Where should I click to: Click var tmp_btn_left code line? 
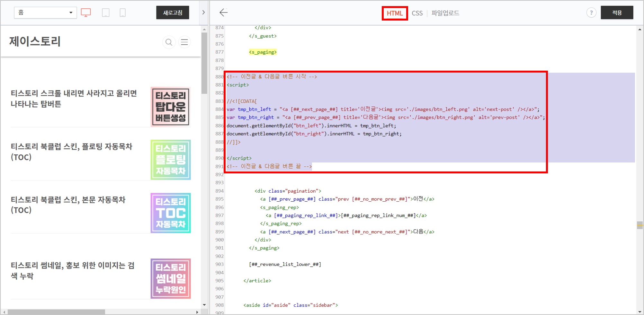pos(383,109)
